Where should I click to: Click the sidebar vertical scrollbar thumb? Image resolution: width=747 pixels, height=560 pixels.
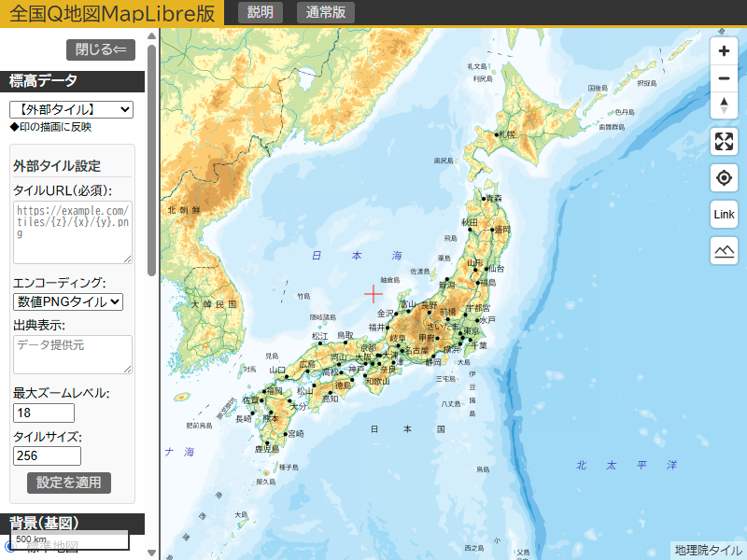click(152, 168)
